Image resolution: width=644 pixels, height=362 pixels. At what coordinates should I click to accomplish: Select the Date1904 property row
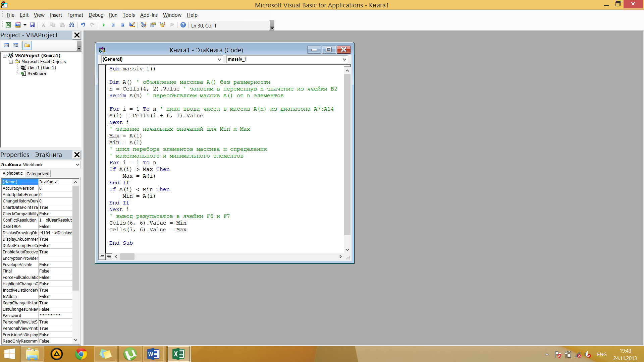[37, 226]
